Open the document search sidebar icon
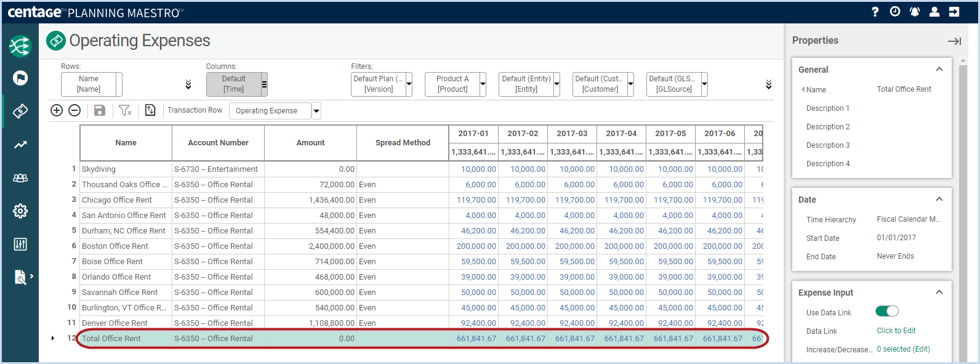 click(20, 277)
